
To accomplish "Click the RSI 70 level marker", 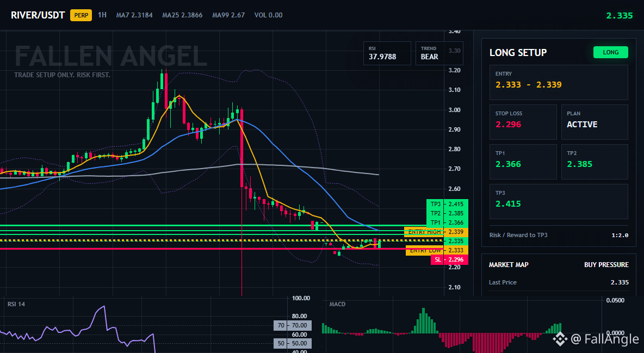I will coord(293,325).
